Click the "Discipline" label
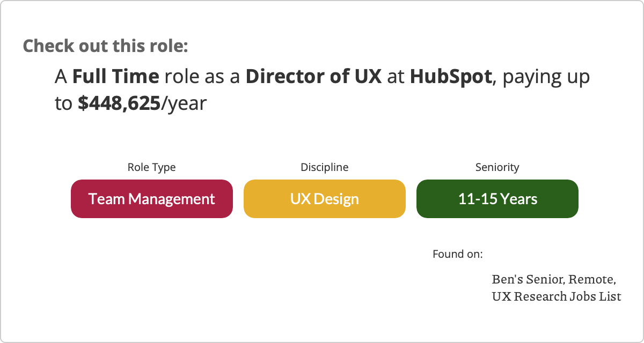Screen dimensions: 644x343 pos(324,167)
